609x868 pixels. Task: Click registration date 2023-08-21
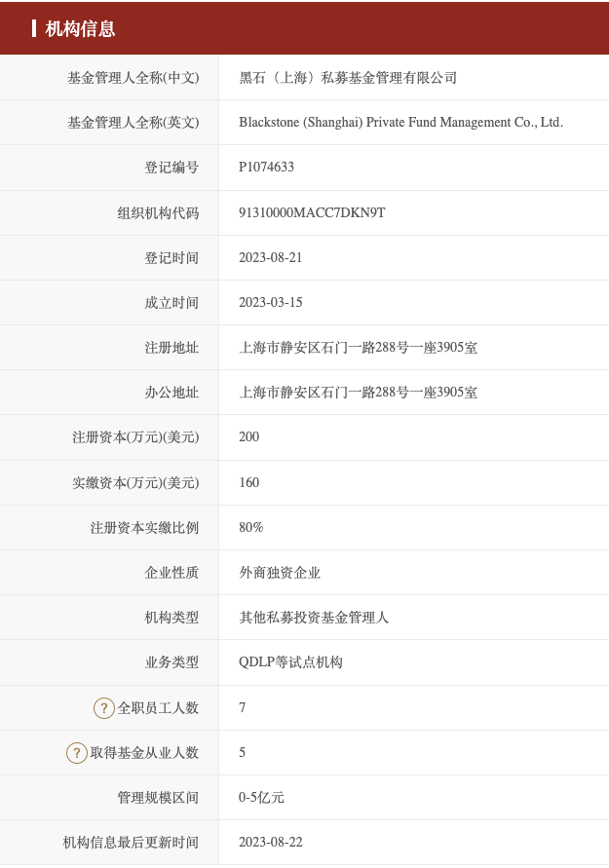(270, 257)
